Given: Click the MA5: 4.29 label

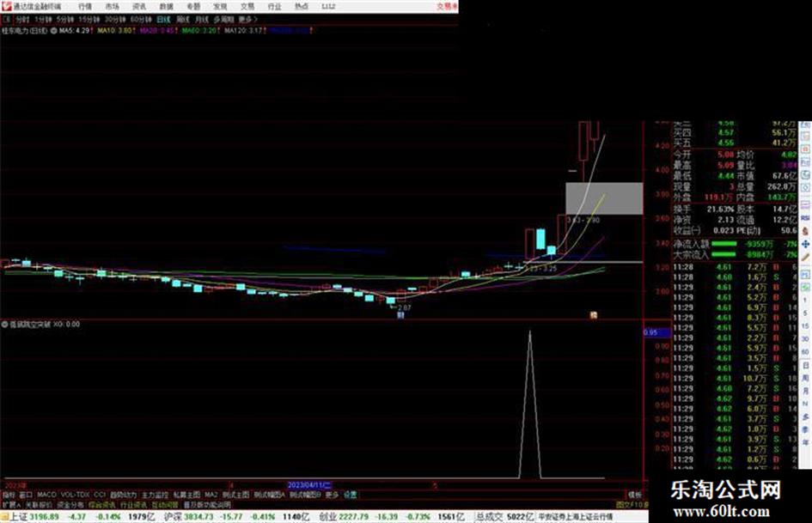Looking at the screenshot, I should 75,31.
